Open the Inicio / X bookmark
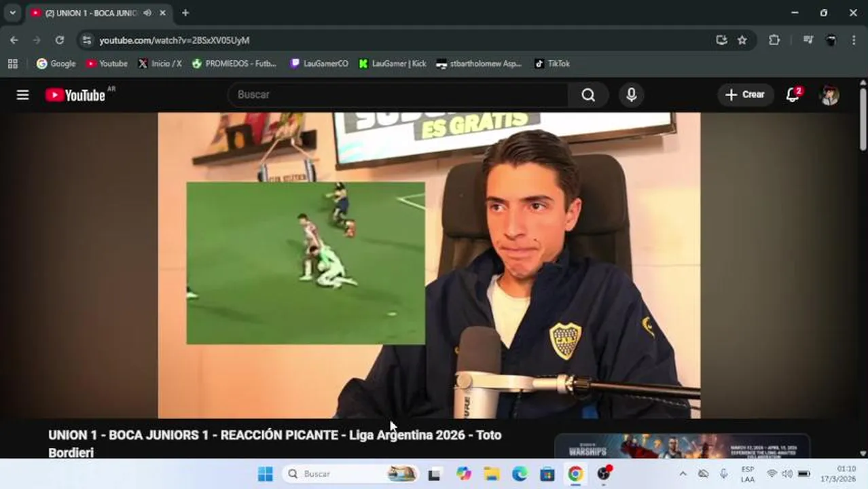 click(x=160, y=63)
